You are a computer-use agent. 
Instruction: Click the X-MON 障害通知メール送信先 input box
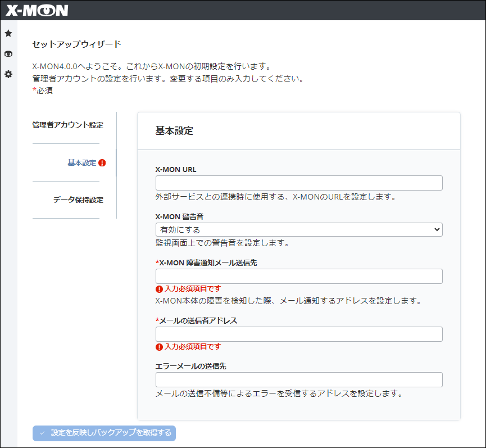(298, 276)
